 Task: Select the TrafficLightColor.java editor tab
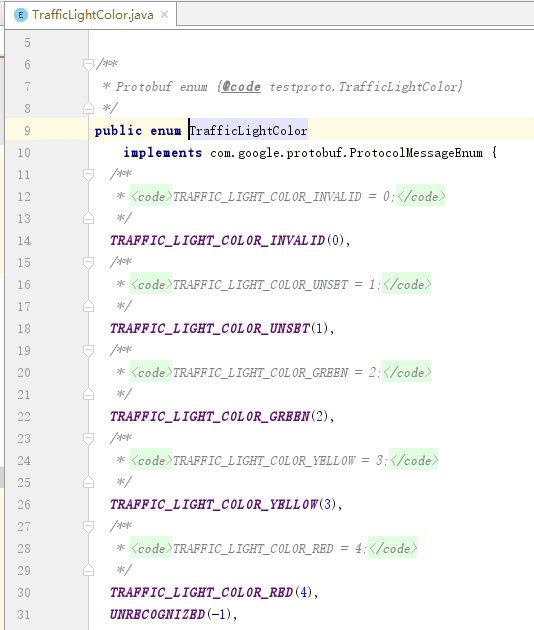[90, 15]
